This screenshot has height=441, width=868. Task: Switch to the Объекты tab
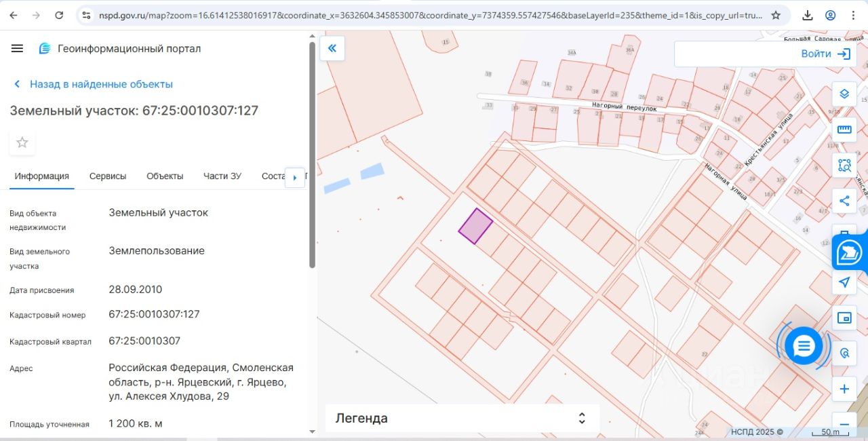165,176
